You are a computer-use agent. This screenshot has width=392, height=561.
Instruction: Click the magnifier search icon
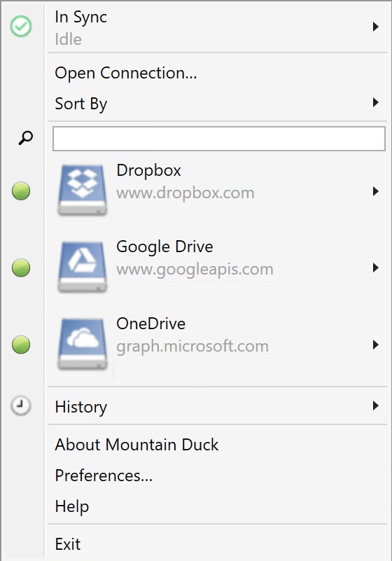click(x=25, y=138)
